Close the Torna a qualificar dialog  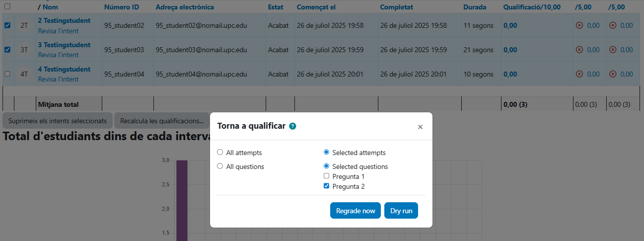point(420,127)
